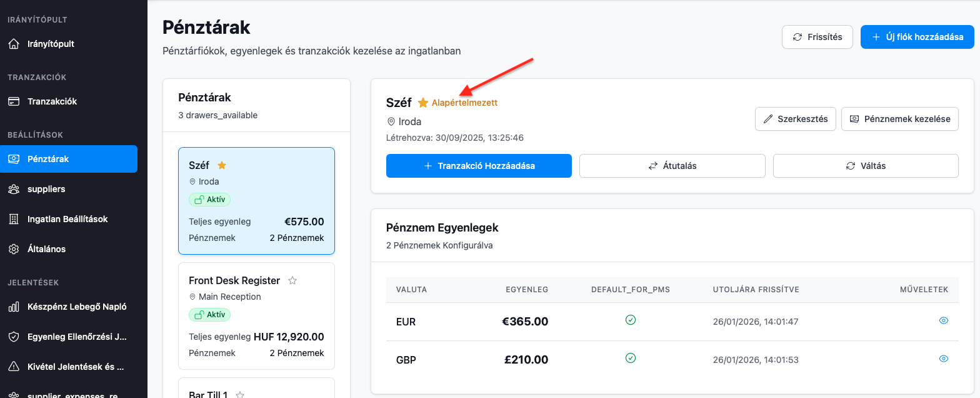Screen dimensions: 980x398
Task: Toggle the star on Bar Till 1
Action: coord(239,395)
